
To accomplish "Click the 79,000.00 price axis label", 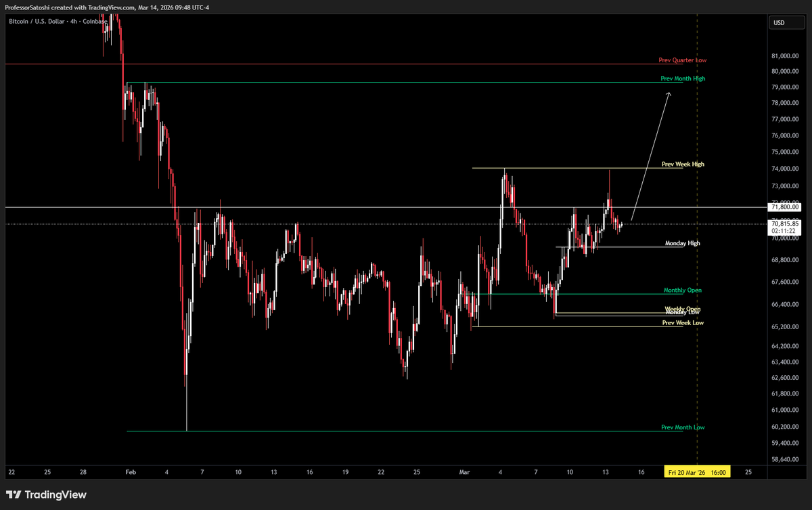I will [785, 87].
